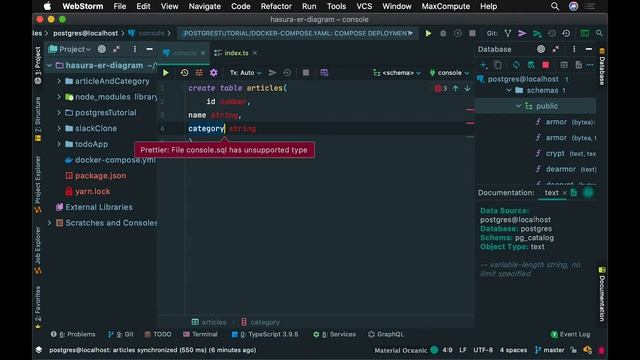Click duplicate data source icon in Database panel
The image size is (640, 360).
pos(498,65)
